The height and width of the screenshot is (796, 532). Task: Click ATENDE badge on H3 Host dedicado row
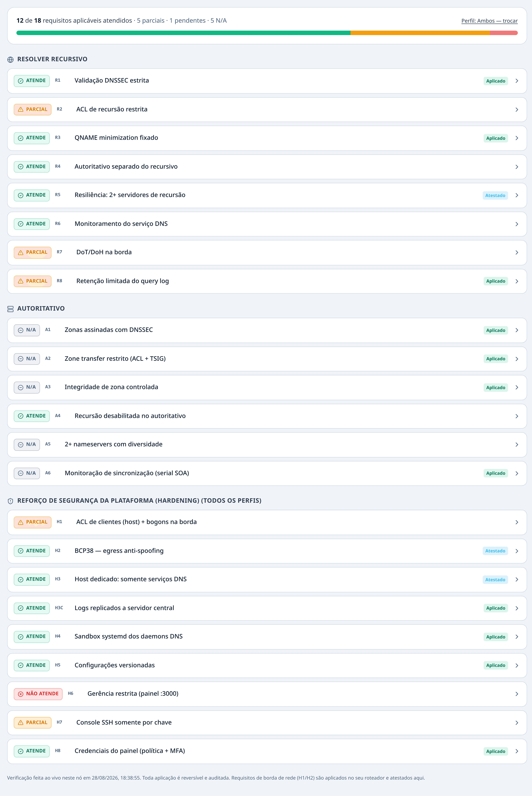click(x=32, y=580)
